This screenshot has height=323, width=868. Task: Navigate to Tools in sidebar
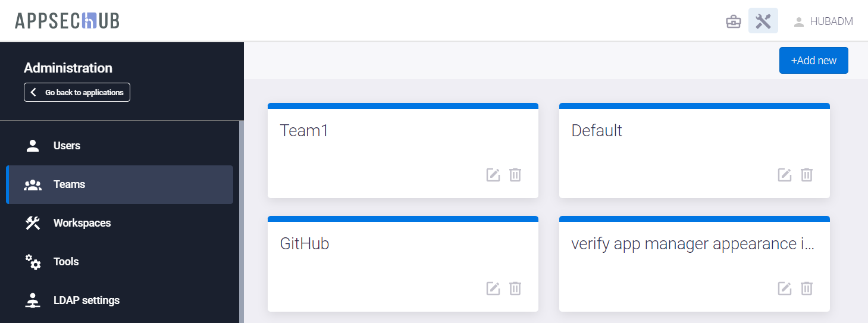[66, 262]
